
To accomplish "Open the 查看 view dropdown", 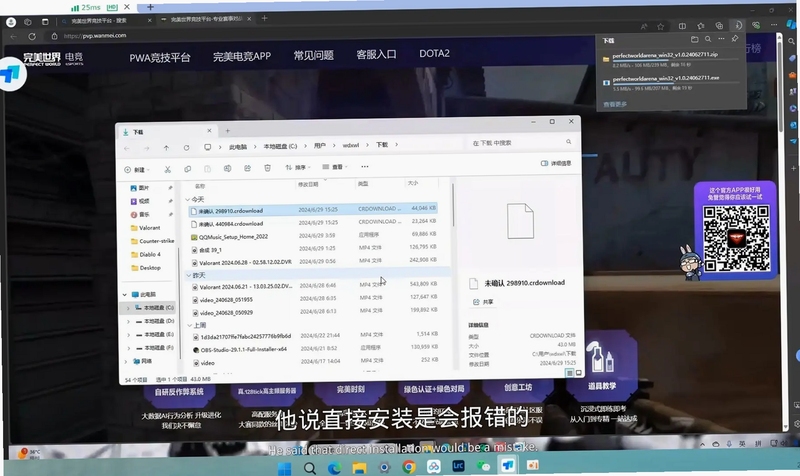I will click(x=335, y=167).
